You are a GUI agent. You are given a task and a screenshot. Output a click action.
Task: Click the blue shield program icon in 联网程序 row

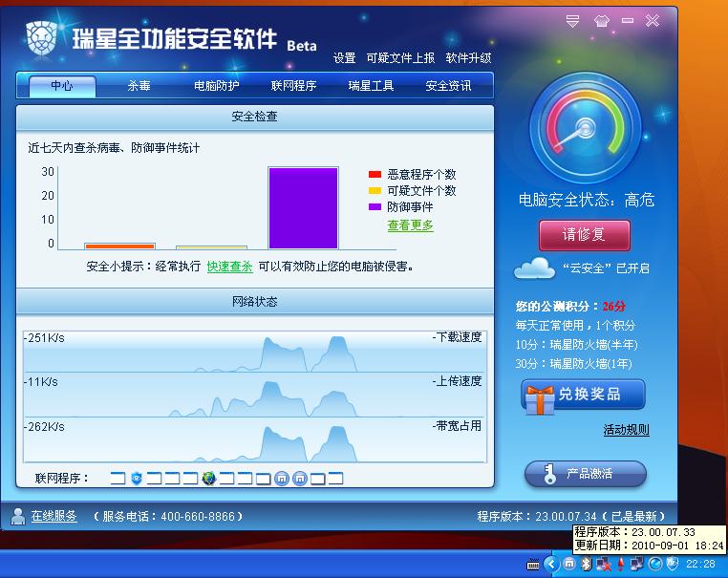[x=136, y=478]
